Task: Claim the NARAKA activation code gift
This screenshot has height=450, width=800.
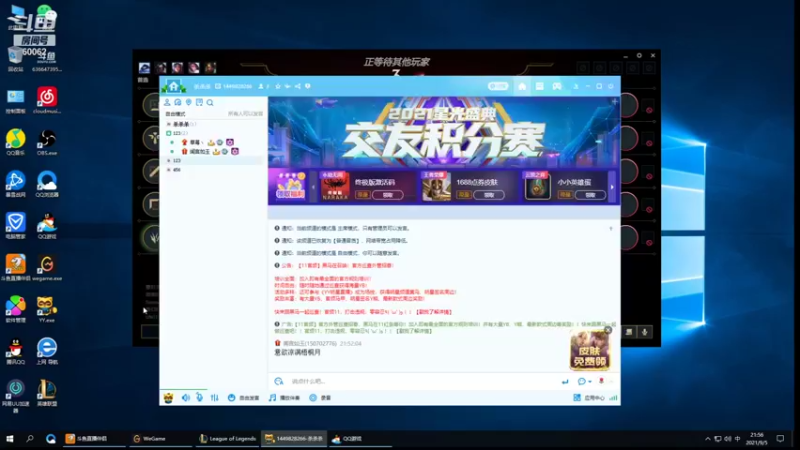Action: (388, 195)
